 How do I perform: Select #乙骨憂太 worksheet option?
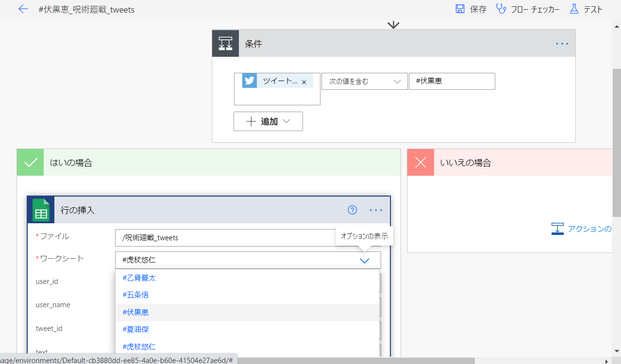pos(247,278)
